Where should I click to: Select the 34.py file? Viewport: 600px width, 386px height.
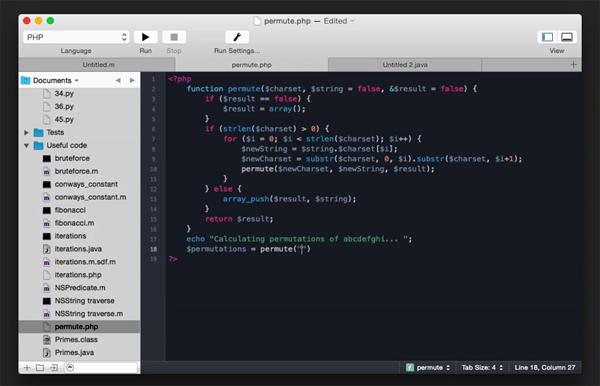tap(64, 93)
